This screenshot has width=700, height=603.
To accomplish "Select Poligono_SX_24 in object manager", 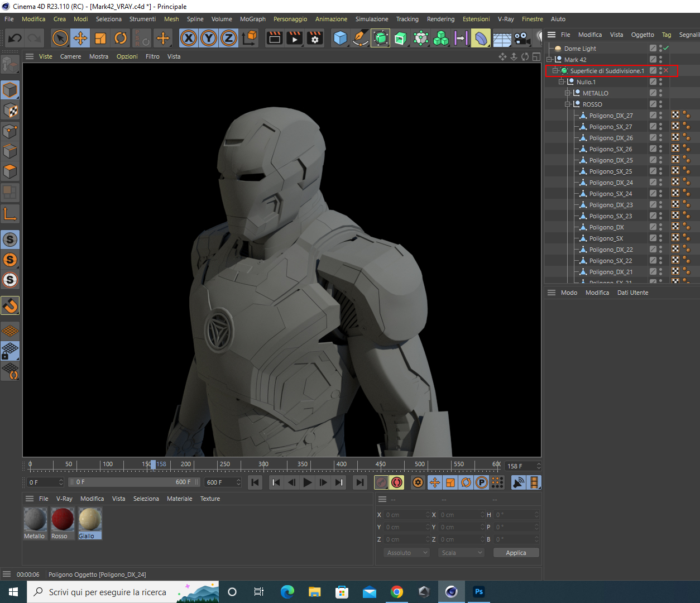I will click(x=611, y=194).
